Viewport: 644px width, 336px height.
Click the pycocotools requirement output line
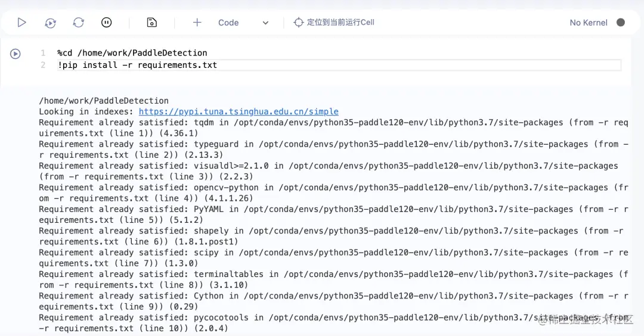pos(333,323)
